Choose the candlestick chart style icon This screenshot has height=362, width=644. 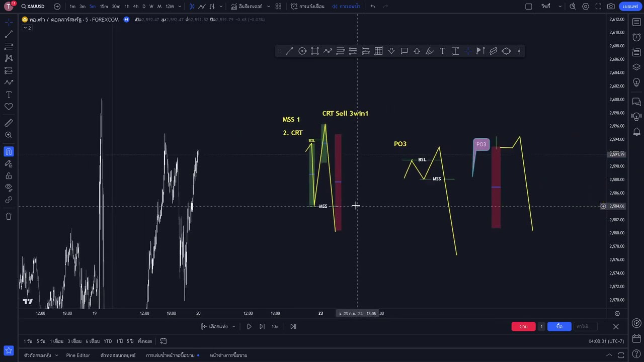pyautogui.click(x=192, y=7)
